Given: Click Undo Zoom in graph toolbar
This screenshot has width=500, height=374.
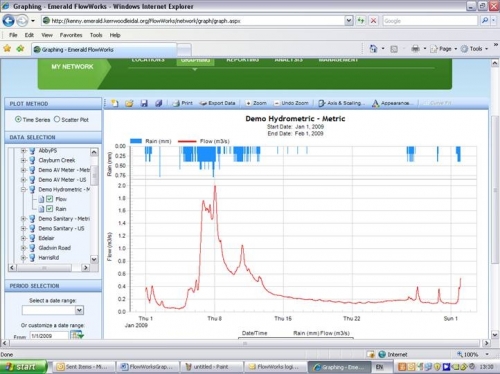Looking at the screenshot, I should [291, 103].
